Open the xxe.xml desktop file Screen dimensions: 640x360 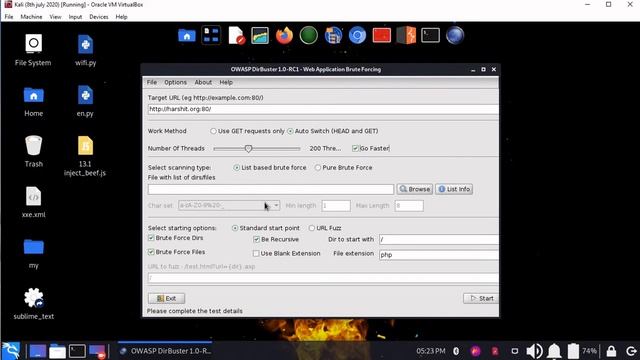point(33,202)
